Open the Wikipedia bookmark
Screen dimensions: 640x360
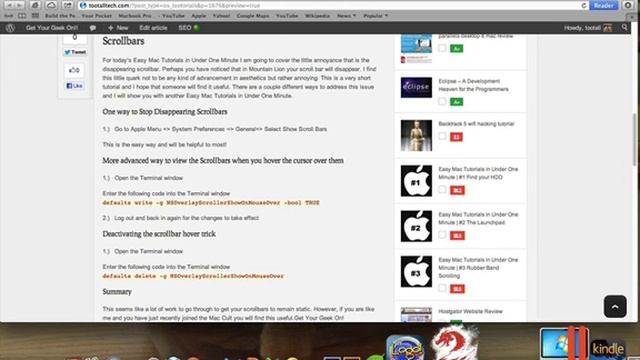(x=317, y=16)
